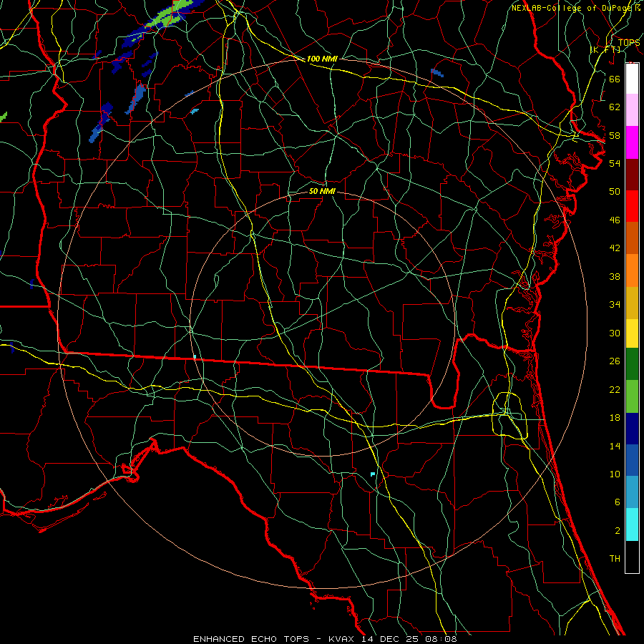The height and width of the screenshot is (644, 644).
Task: Click the gold legend swatch
Action: pos(632,303)
